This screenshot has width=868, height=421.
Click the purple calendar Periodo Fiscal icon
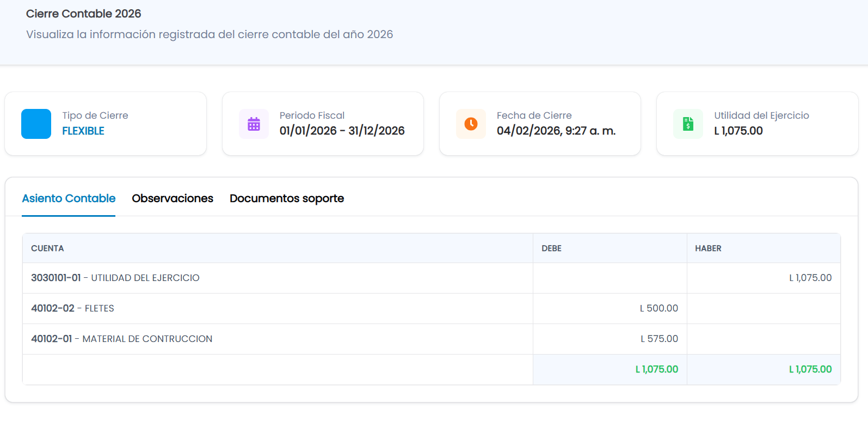point(254,124)
